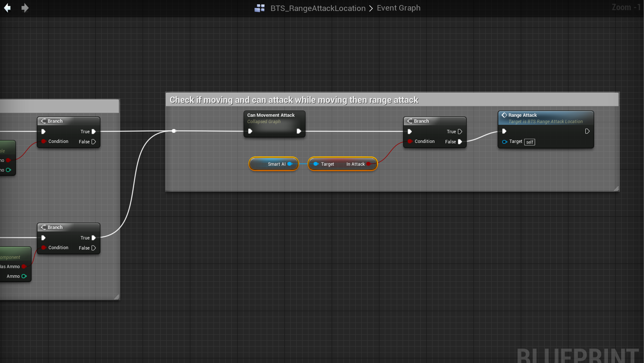Screen dimensions: 644x363
Task: Click the False pin on the right Branch
Action: point(460,142)
